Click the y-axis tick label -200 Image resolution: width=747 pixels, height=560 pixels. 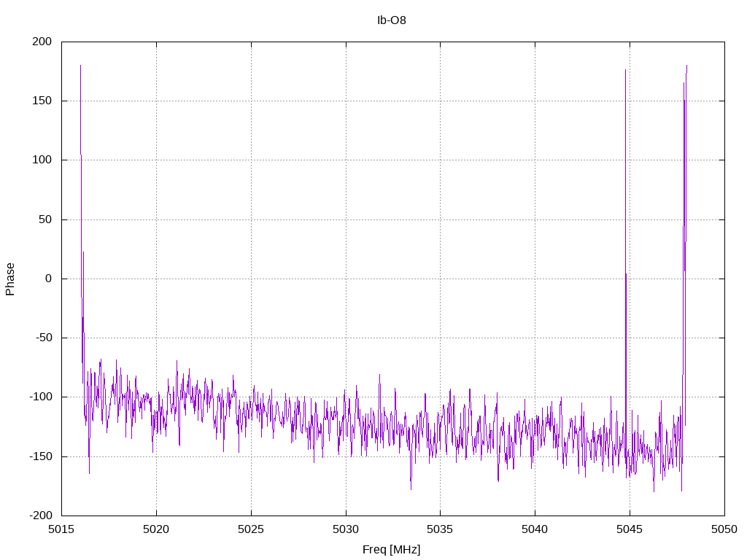pyautogui.click(x=41, y=516)
